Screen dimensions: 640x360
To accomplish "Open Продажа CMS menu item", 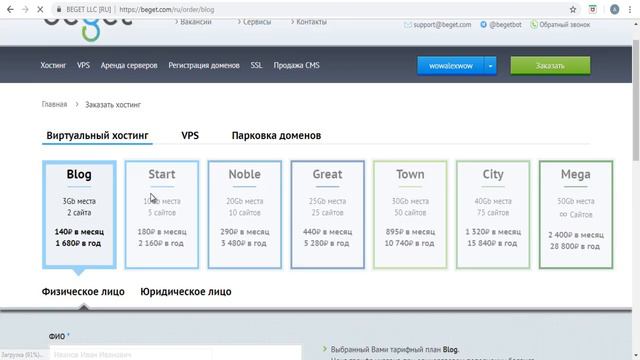I will click(297, 65).
